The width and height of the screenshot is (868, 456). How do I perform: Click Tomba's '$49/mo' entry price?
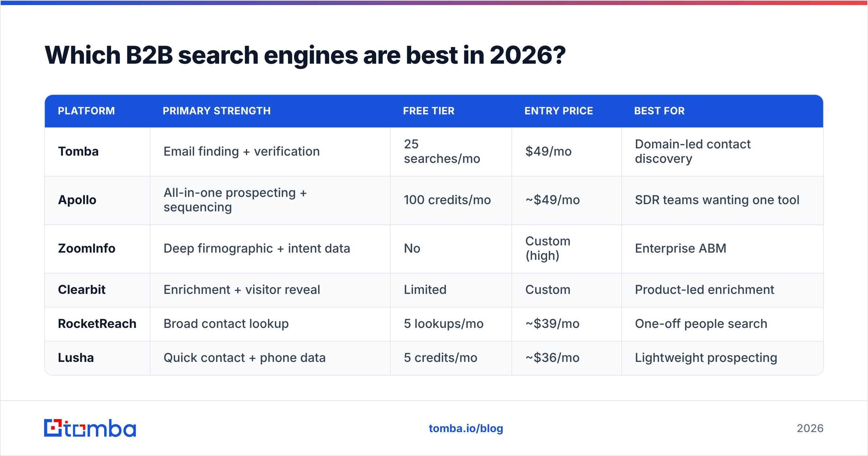[x=567, y=152]
